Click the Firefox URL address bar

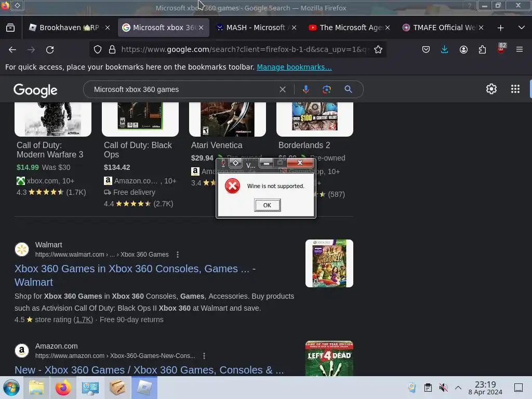(243, 49)
